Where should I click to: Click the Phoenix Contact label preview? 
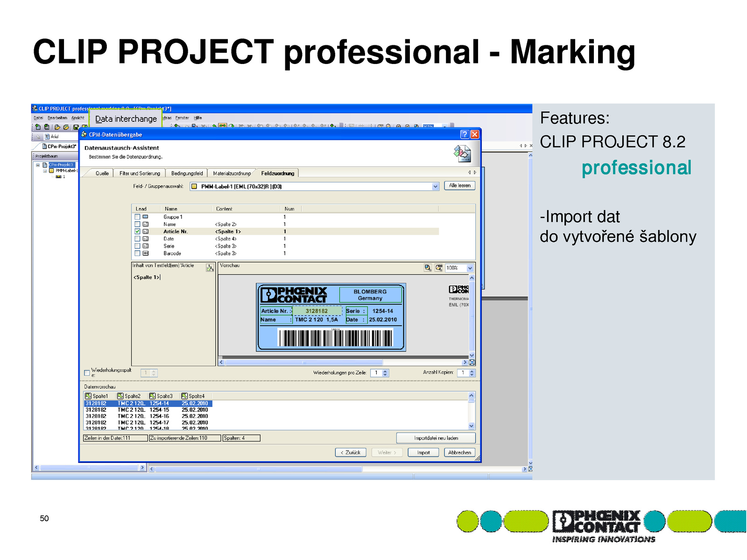click(331, 317)
